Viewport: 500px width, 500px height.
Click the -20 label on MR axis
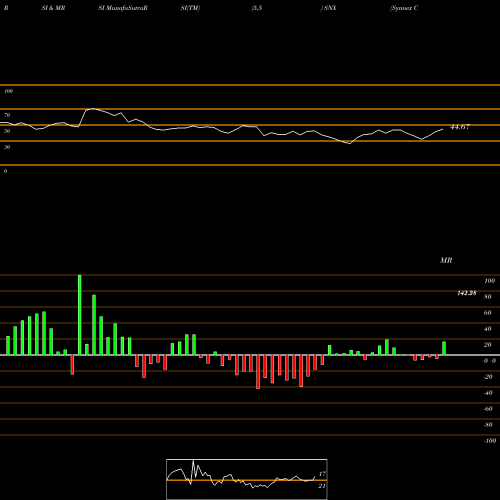click(x=488, y=377)
